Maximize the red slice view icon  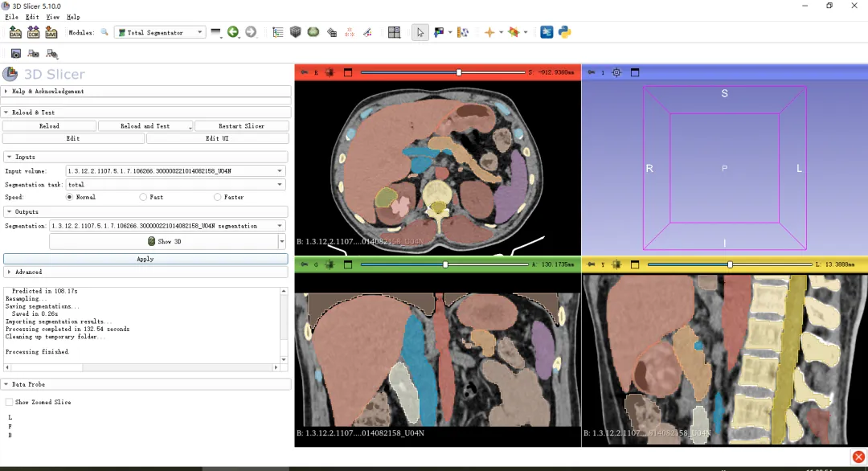click(x=348, y=72)
